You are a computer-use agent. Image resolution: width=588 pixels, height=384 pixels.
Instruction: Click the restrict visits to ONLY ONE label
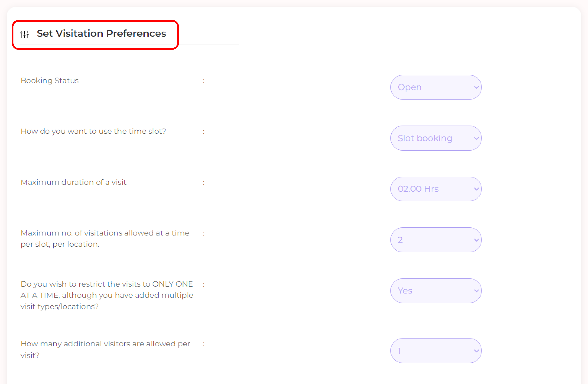pyautogui.click(x=107, y=295)
